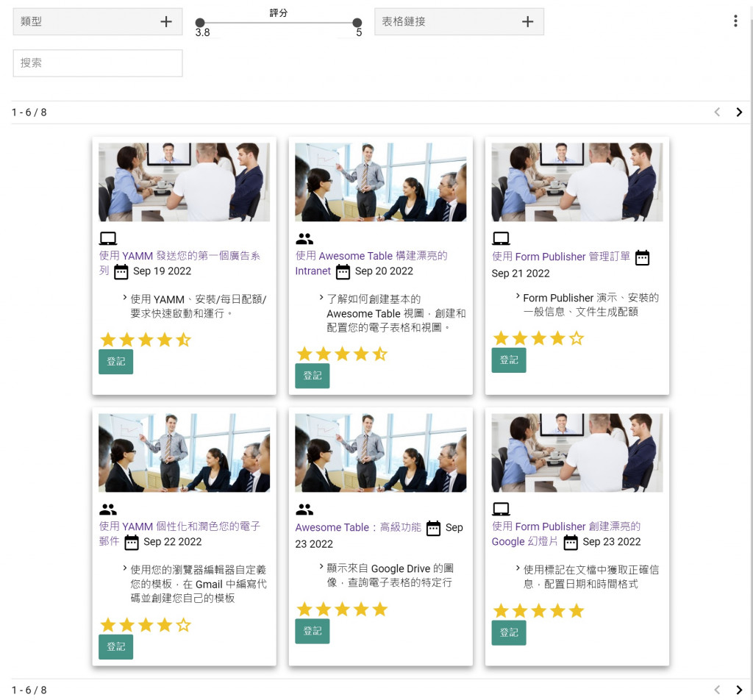Click the 3.8 minimum handle of 評分 slider

pos(200,22)
